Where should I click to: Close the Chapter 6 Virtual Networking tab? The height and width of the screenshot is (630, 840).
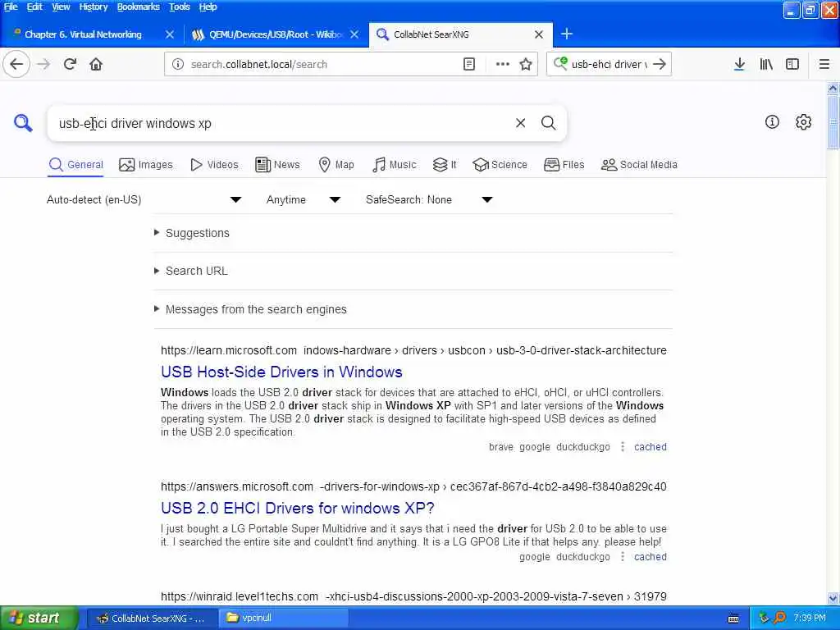tap(170, 34)
